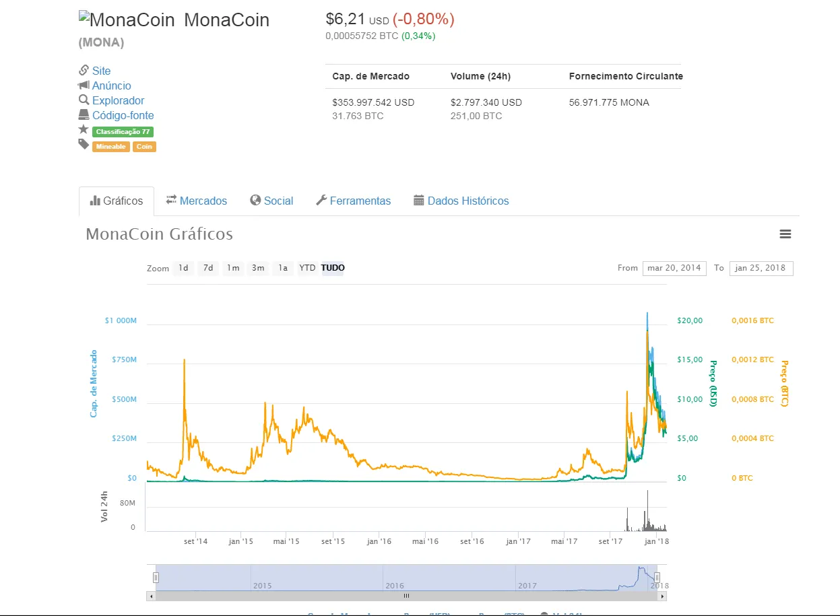Open the Explorador link
Viewport: 840px width, 616px height.
pos(119,100)
